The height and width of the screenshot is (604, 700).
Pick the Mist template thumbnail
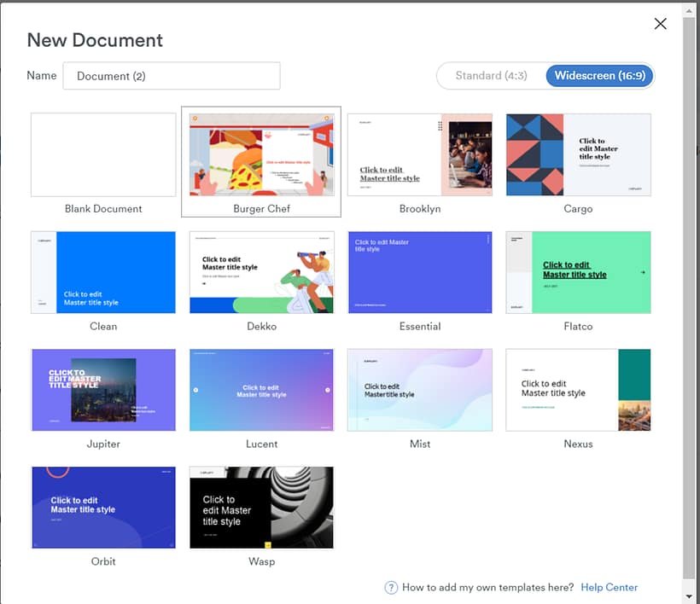(x=420, y=390)
